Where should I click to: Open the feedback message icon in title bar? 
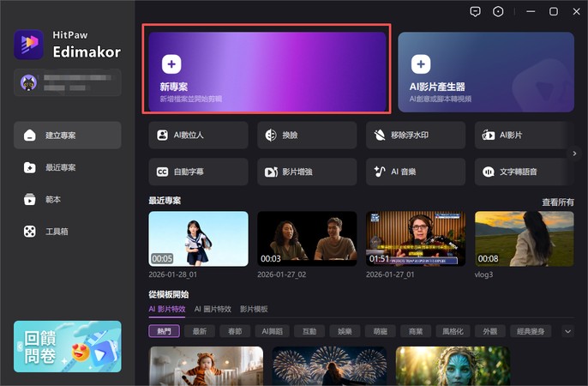pos(475,12)
